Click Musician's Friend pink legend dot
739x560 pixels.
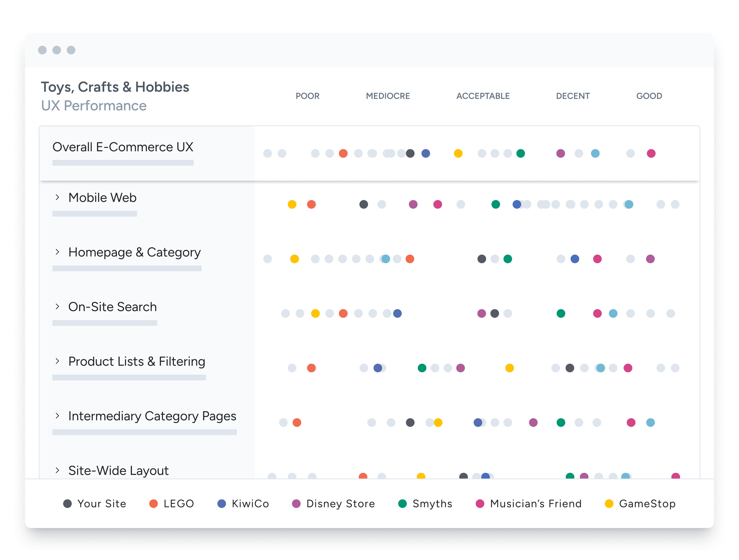(480, 504)
